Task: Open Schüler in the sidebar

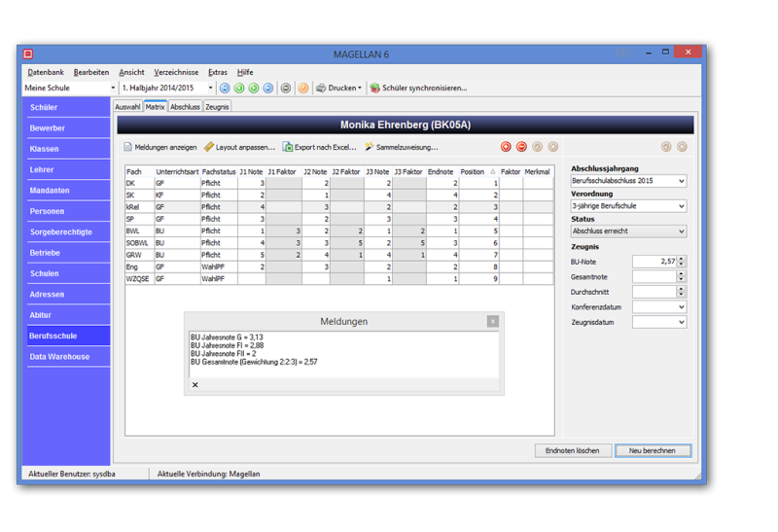Action: [x=68, y=107]
